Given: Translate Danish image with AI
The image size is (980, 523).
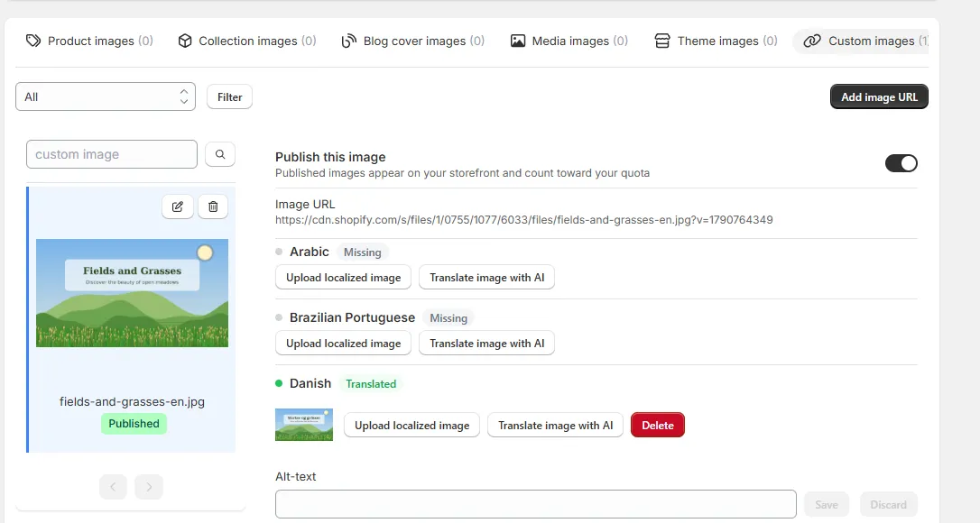Looking at the screenshot, I should (556, 426).
